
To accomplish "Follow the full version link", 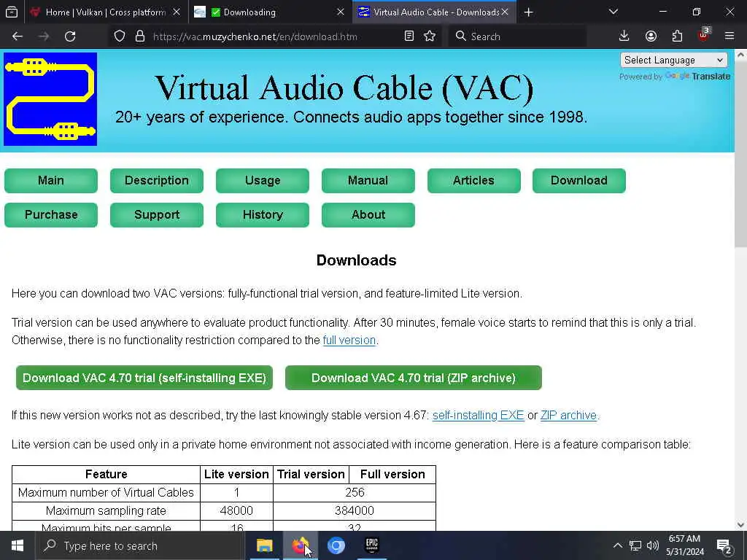I will pyautogui.click(x=349, y=340).
